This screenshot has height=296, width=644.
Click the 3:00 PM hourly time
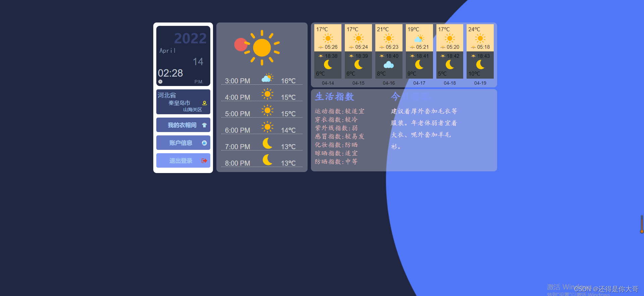[237, 81]
